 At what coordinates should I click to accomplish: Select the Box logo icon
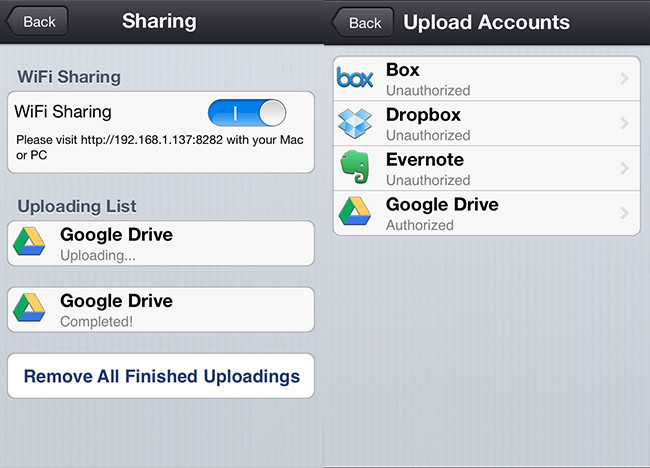(355, 78)
